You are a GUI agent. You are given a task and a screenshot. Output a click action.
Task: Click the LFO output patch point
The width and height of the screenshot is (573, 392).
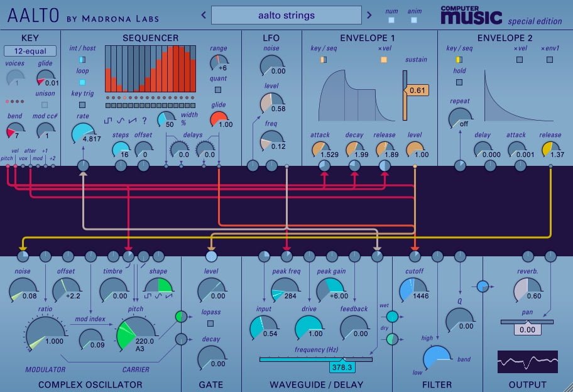[x=287, y=166]
